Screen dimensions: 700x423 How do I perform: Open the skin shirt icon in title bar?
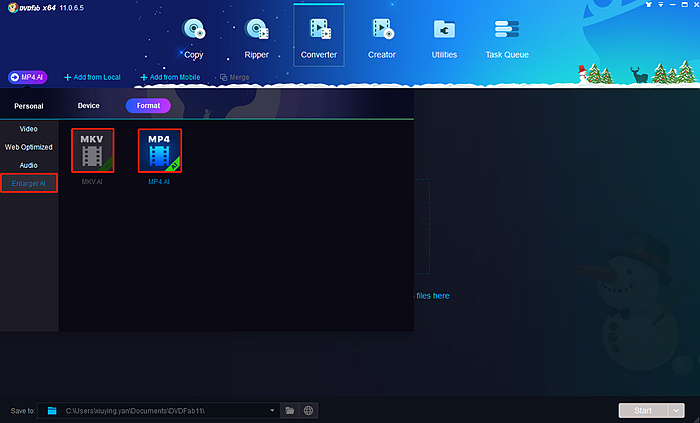click(649, 4)
